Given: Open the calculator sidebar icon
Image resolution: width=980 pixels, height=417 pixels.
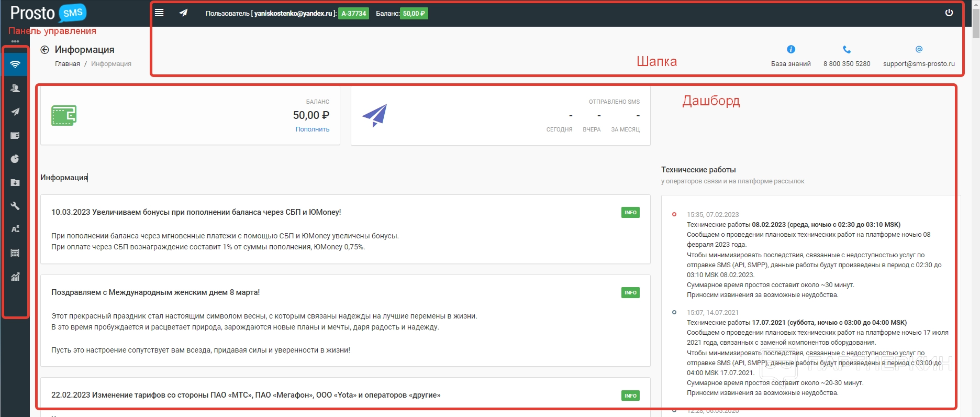Looking at the screenshot, I should click(15, 253).
